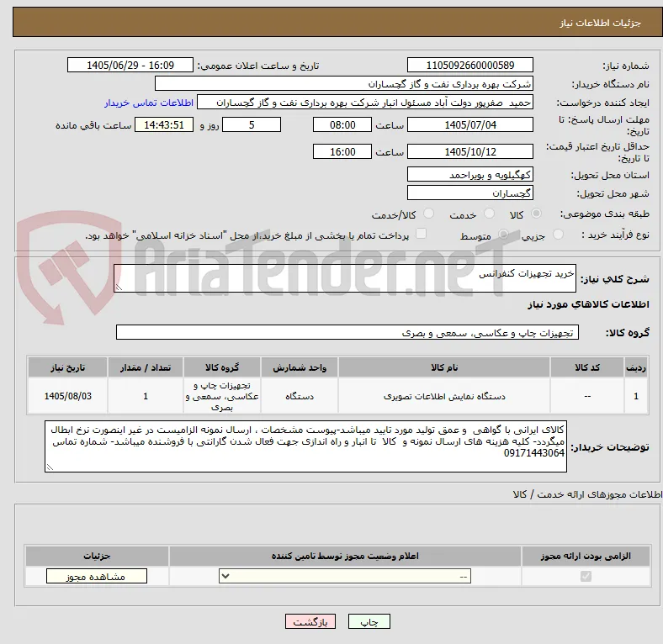Click the deadline time field 08:00

[x=342, y=125]
